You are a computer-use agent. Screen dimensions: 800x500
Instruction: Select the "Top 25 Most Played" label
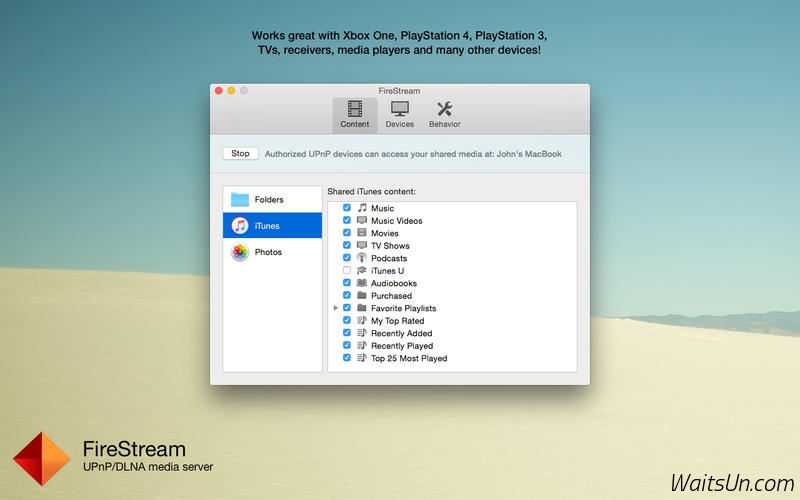pos(409,358)
